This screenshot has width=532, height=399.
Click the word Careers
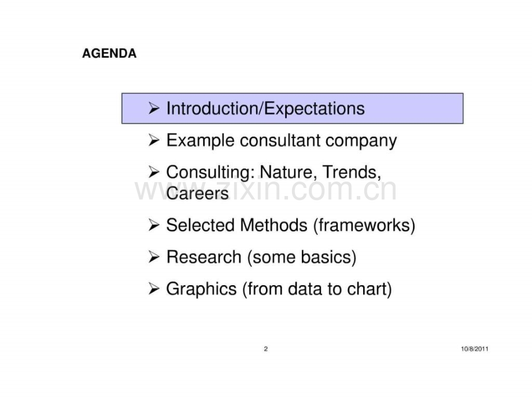197,193
